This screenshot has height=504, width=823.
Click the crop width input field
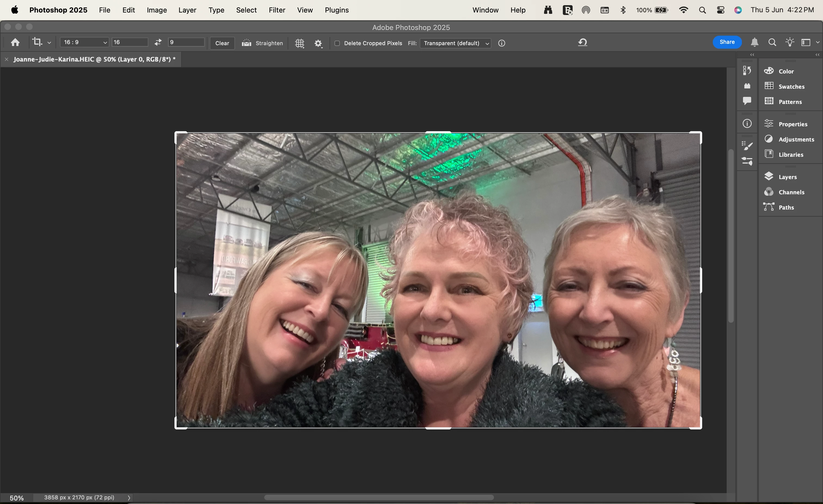click(x=130, y=42)
